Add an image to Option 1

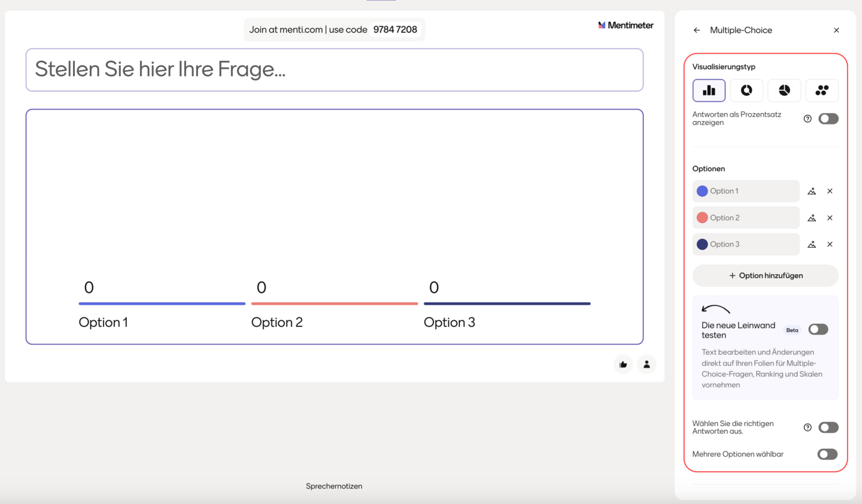(812, 192)
